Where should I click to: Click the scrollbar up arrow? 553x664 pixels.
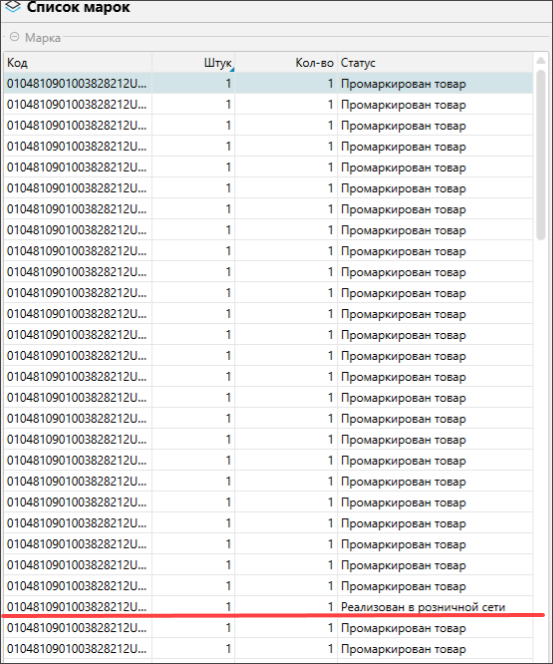pos(541,61)
